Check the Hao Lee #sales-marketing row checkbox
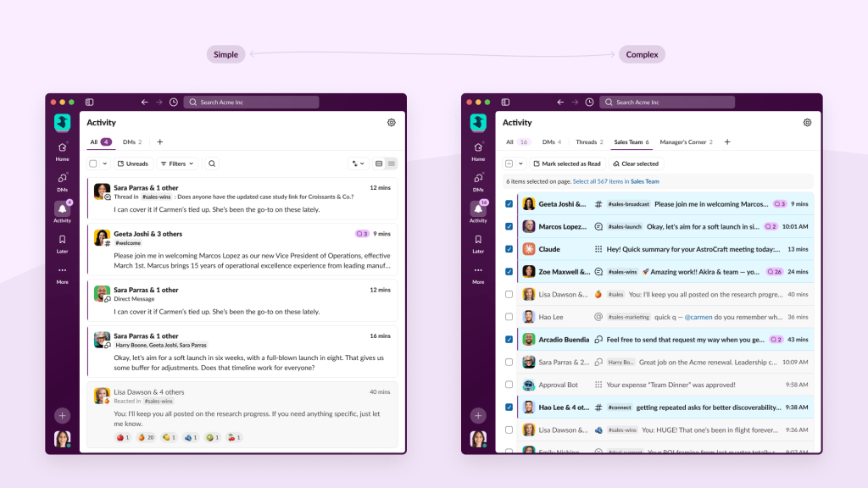 point(509,317)
